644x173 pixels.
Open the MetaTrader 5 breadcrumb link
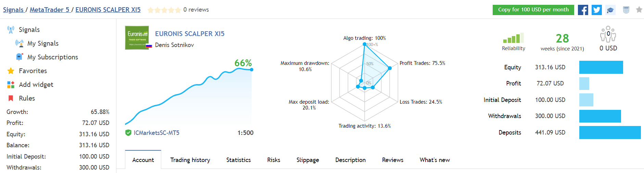pyautogui.click(x=49, y=10)
